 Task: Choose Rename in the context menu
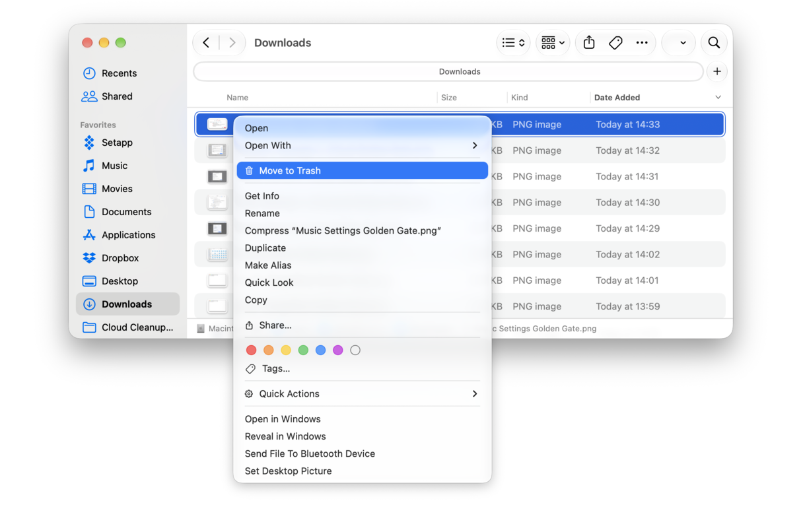tap(362, 213)
